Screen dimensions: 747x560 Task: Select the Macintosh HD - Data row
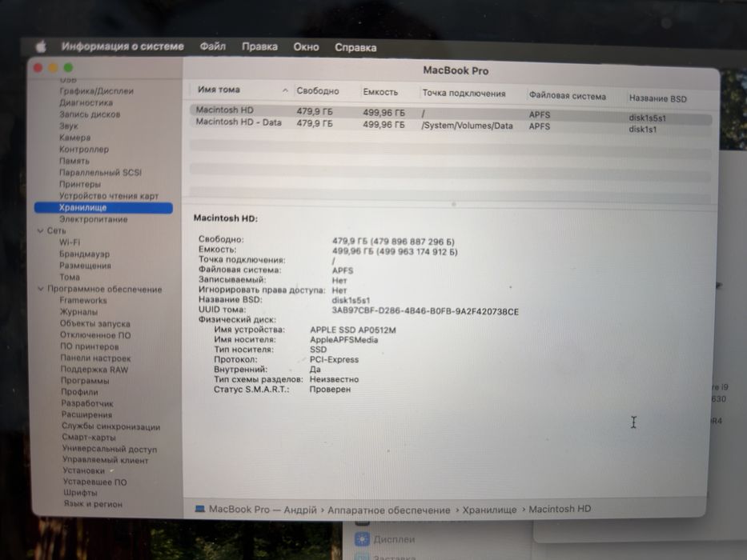451,125
